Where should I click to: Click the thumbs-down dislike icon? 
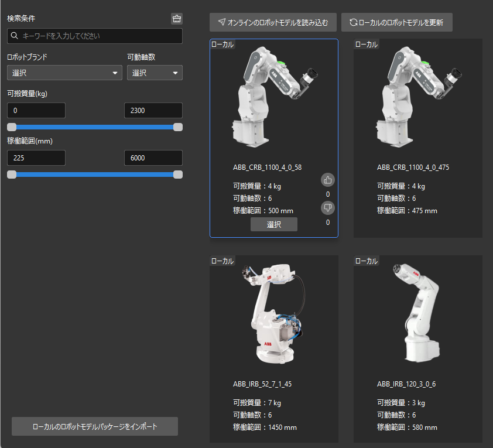point(328,207)
